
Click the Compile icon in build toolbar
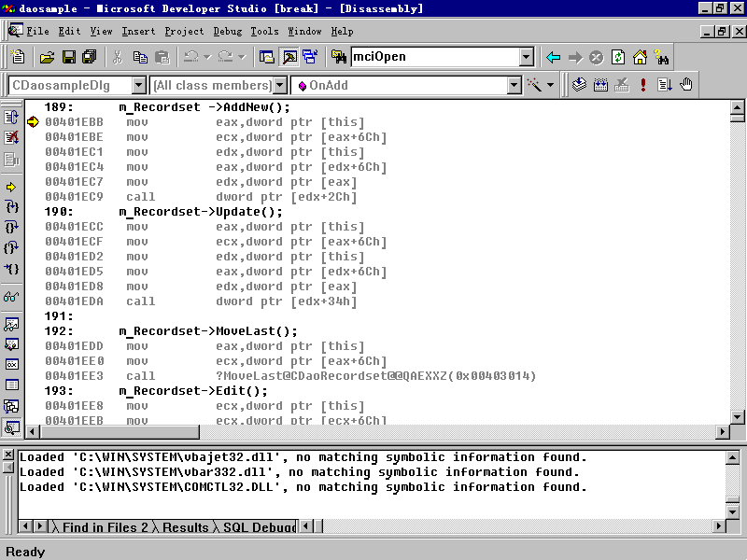[x=579, y=85]
